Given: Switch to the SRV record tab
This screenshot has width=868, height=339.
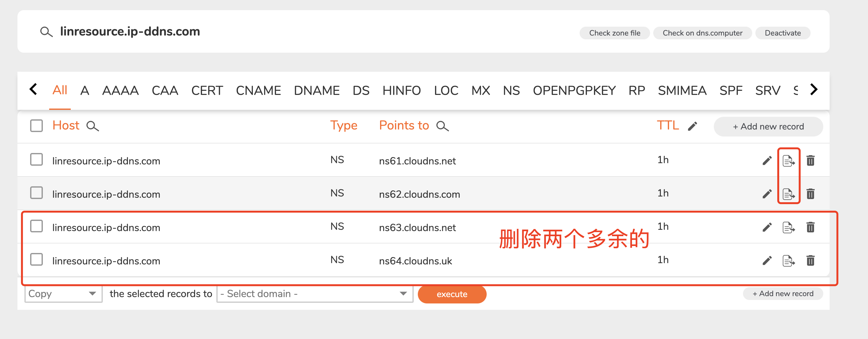Looking at the screenshot, I should (767, 90).
